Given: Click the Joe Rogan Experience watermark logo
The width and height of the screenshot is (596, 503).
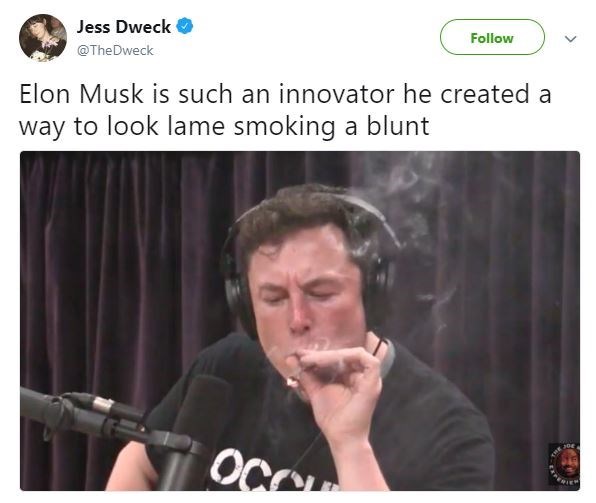Looking at the screenshot, I should point(564,464).
